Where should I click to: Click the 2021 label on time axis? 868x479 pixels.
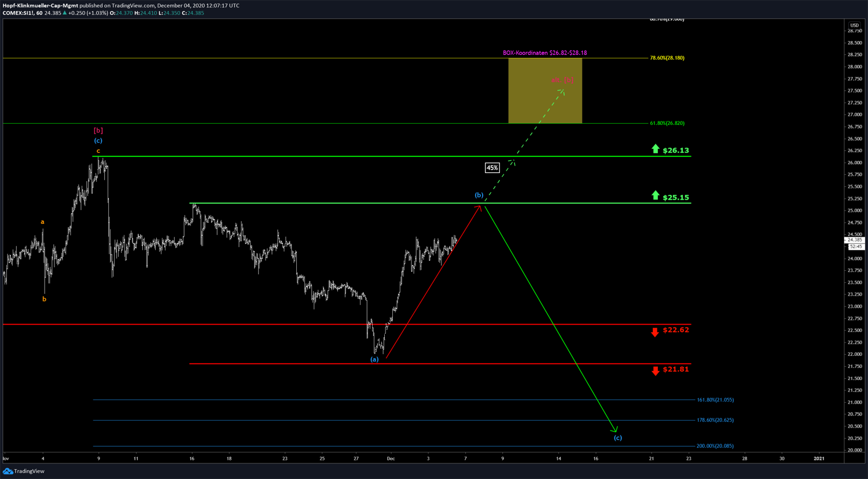pos(819,459)
